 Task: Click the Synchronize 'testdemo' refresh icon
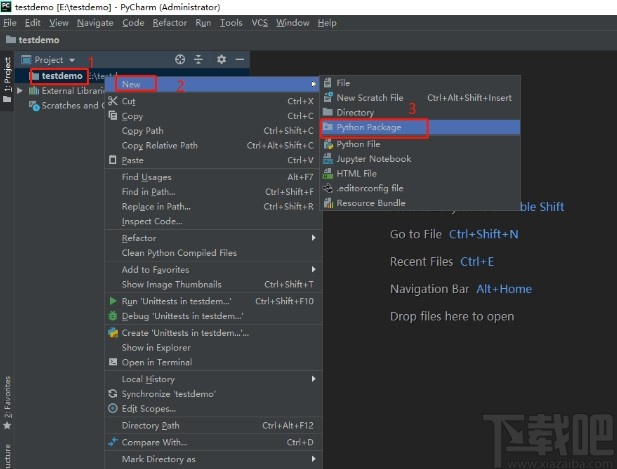pos(113,393)
